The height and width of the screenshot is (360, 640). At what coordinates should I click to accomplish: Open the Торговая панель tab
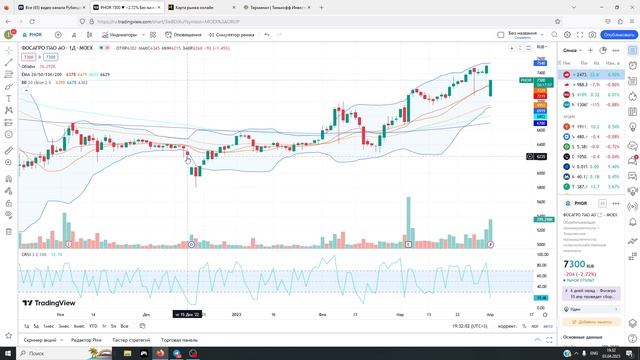click(179, 340)
